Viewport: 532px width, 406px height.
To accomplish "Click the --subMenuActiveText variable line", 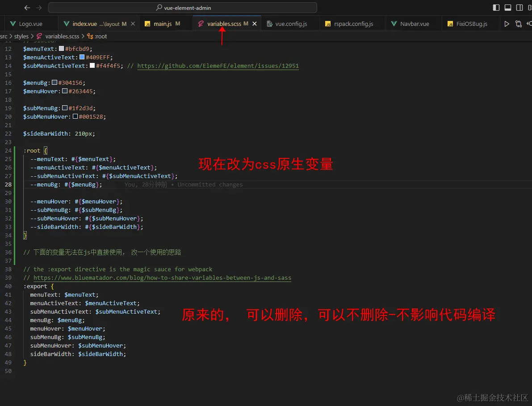I will point(104,176).
